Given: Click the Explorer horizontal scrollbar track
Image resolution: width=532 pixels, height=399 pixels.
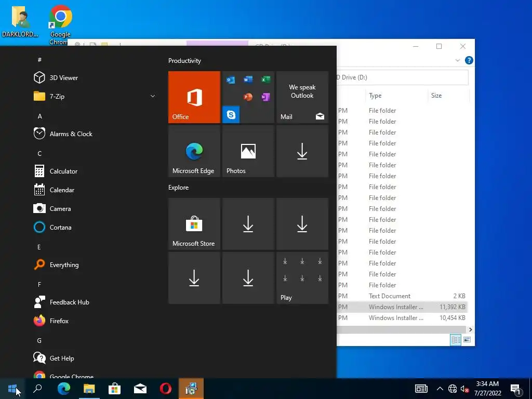Looking at the screenshot, I should (x=402, y=329).
